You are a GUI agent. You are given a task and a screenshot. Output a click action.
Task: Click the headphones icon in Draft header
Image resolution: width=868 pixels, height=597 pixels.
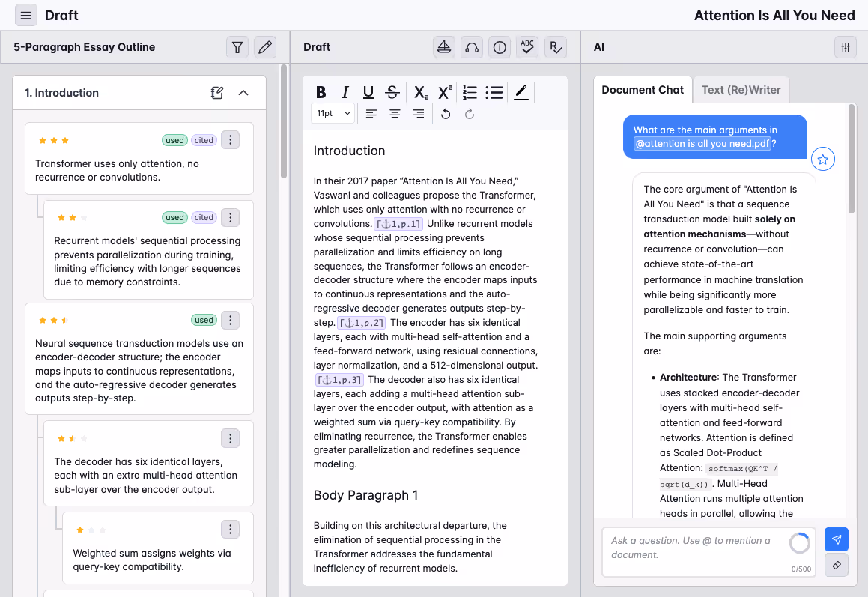(472, 48)
